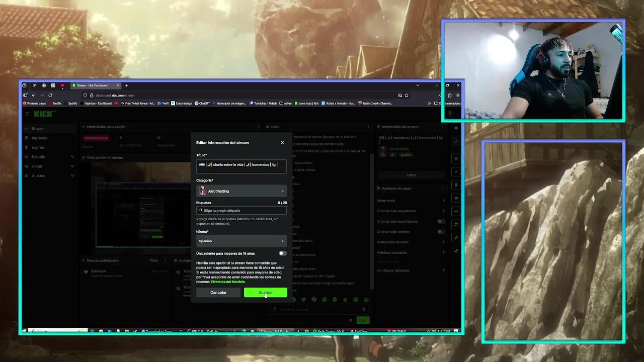Screen dimensions: 644x362
Task: Click the Windows search box in taskbar
Action: tap(58, 331)
